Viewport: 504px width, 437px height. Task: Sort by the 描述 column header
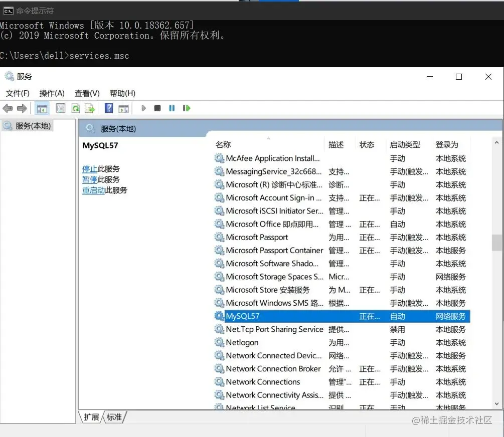(x=336, y=145)
